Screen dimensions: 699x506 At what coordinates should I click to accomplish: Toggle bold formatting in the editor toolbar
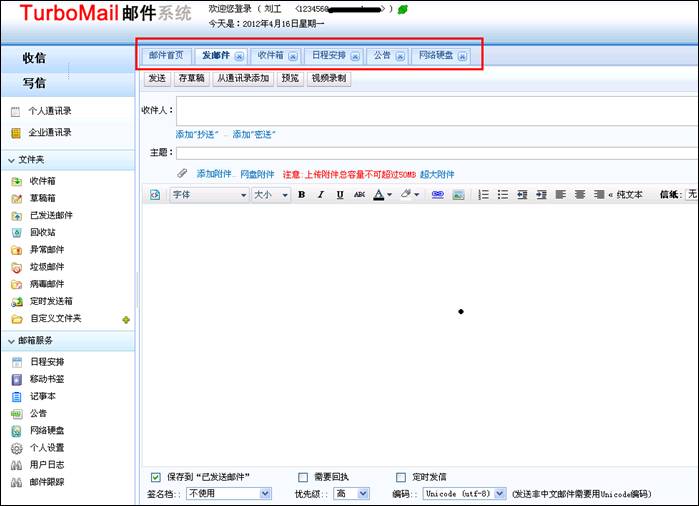(x=301, y=195)
